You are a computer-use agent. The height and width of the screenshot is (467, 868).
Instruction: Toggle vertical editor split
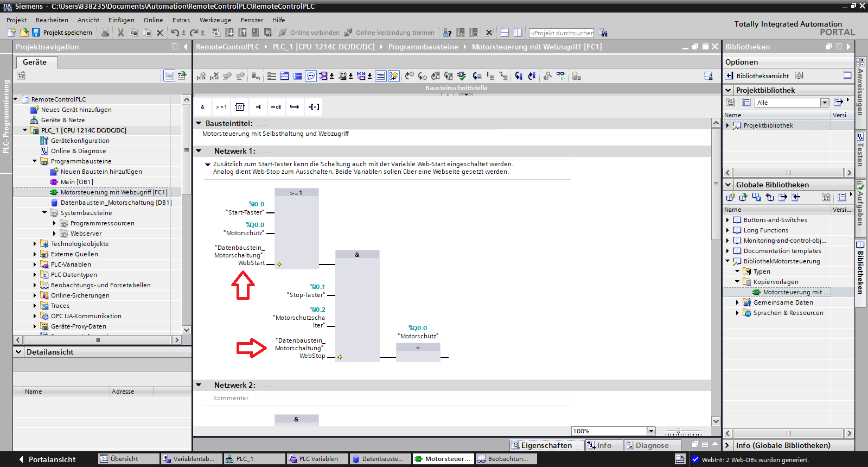(x=518, y=33)
